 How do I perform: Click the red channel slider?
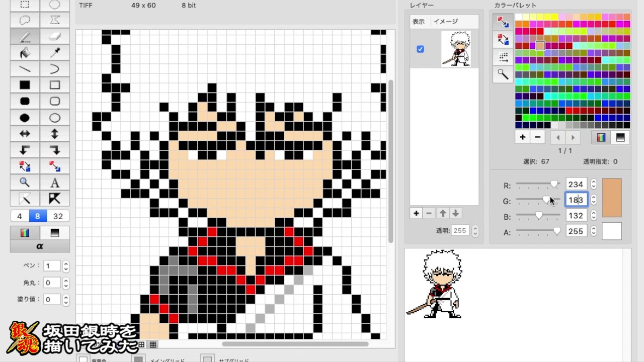tap(538, 185)
